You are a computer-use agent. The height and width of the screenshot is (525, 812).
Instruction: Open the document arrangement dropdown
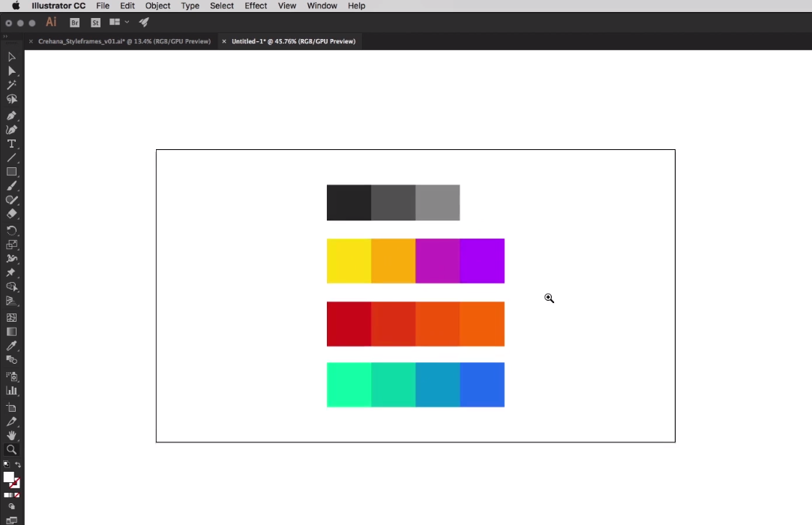pyautogui.click(x=118, y=22)
